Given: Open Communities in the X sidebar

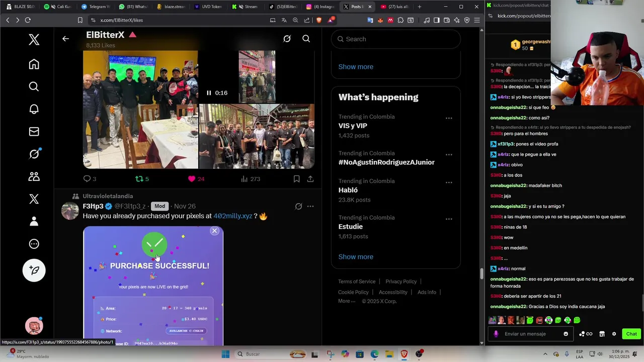Looking at the screenshot, I should tap(34, 176).
